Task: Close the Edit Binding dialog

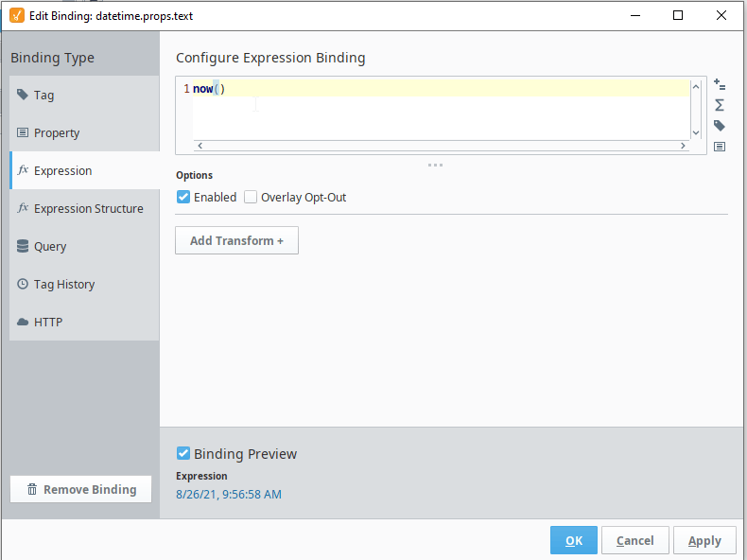Action: [721, 15]
